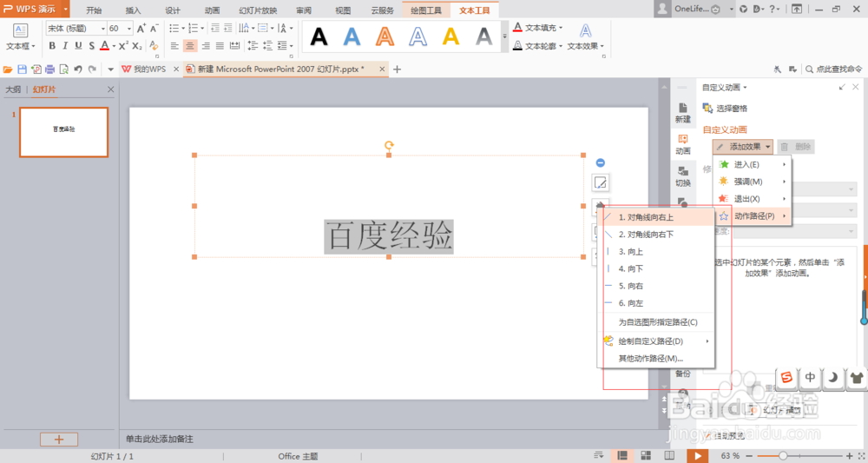
Task: Click 为自选图形指定路径(C) option
Action: (x=656, y=321)
